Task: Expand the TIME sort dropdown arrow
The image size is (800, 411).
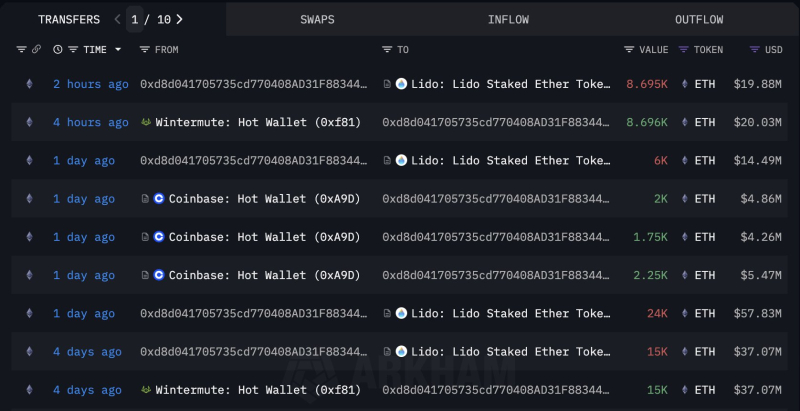Action: pyautogui.click(x=118, y=49)
